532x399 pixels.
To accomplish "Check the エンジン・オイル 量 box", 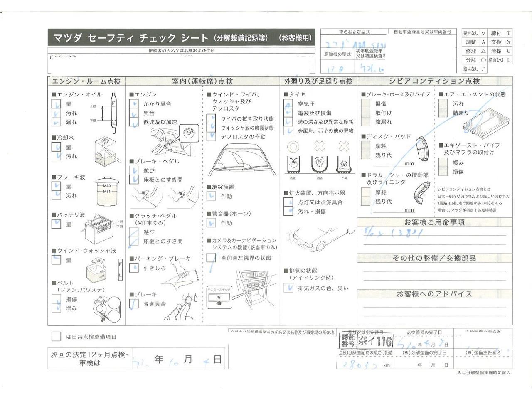I will (57, 104).
